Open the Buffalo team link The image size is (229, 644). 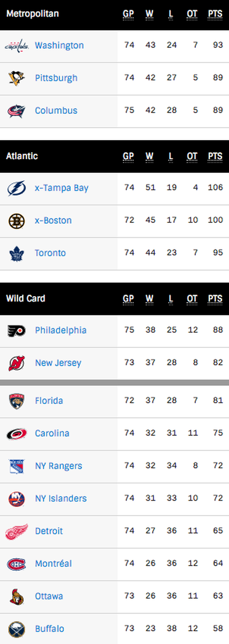[50, 629]
